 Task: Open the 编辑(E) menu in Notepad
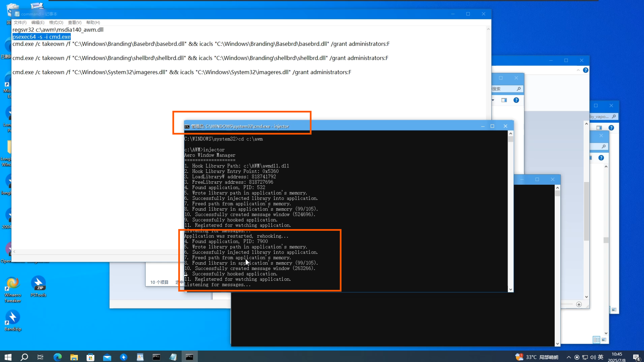tap(38, 22)
